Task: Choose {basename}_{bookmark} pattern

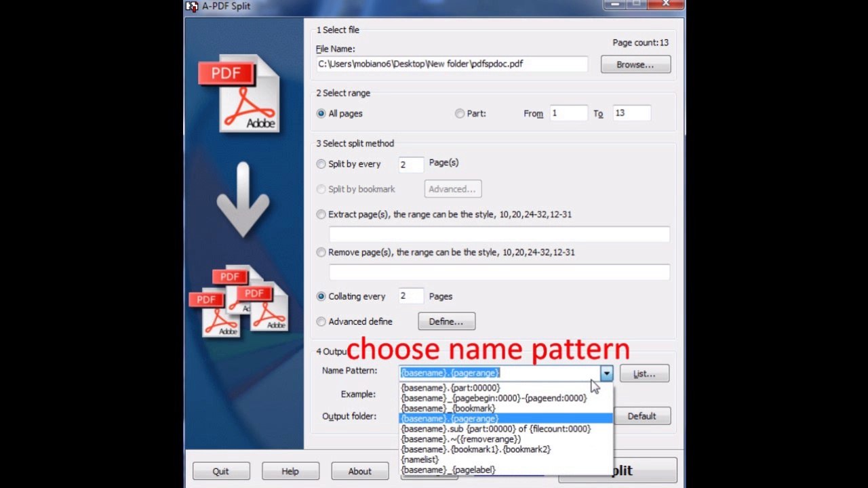Action: pos(506,408)
